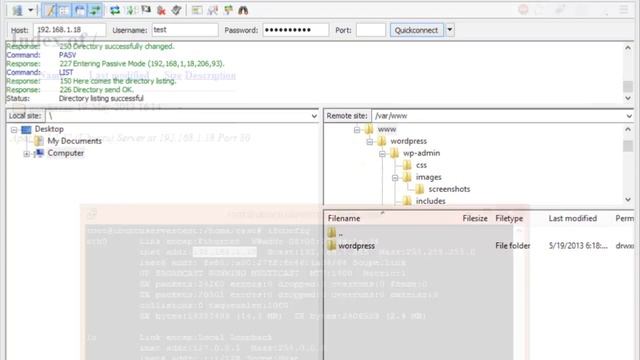Sort by the Filesize column header

click(x=475, y=218)
